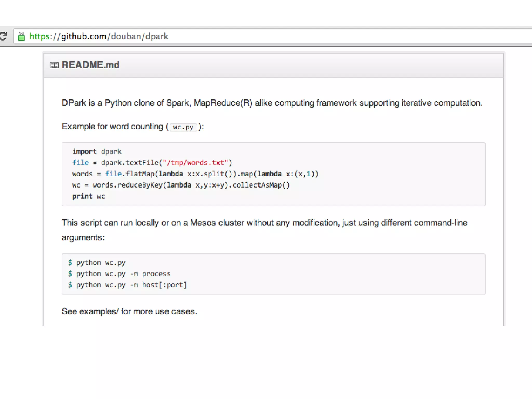Click the README.md file heading
Viewport: 532px width, 399px height.
[90, 65]
